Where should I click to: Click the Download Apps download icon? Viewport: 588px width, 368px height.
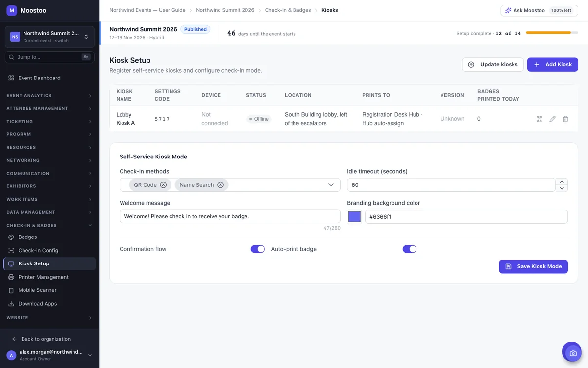coord(11,304)
